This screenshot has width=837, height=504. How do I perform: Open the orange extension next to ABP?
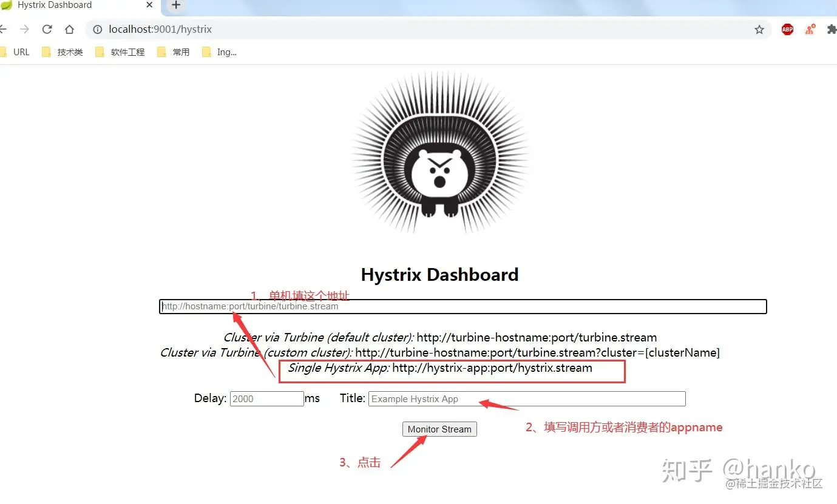pyautogui.click(x=810, y=29)
